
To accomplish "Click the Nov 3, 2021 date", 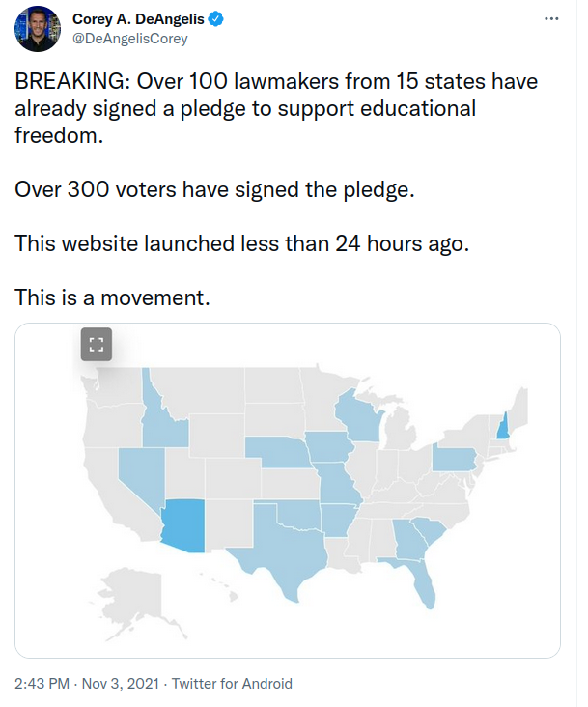I will tap(121, 684).
